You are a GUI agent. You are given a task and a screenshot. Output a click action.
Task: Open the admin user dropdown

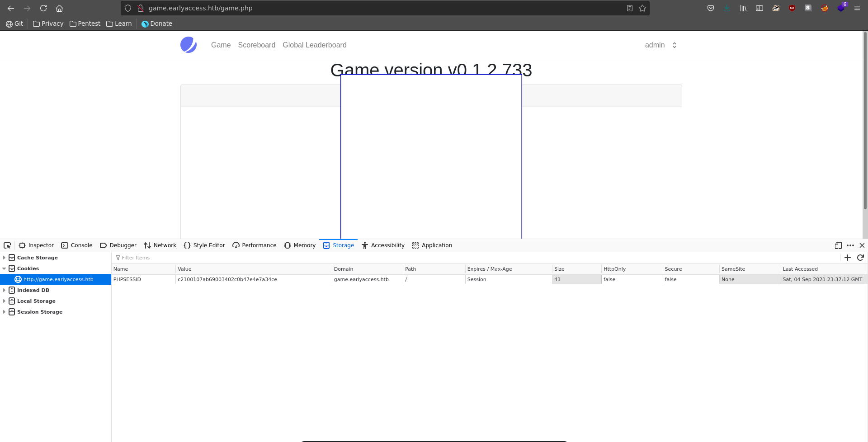[660, 45]
